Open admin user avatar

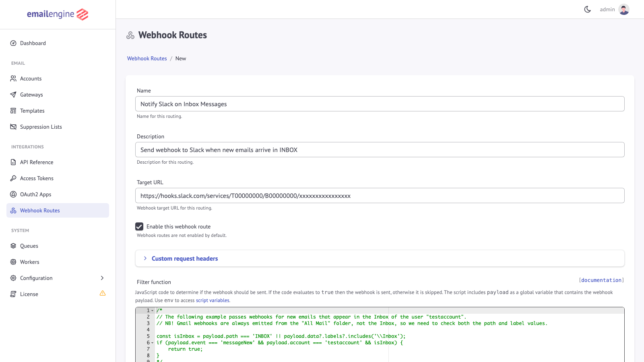tap(624, 9)
